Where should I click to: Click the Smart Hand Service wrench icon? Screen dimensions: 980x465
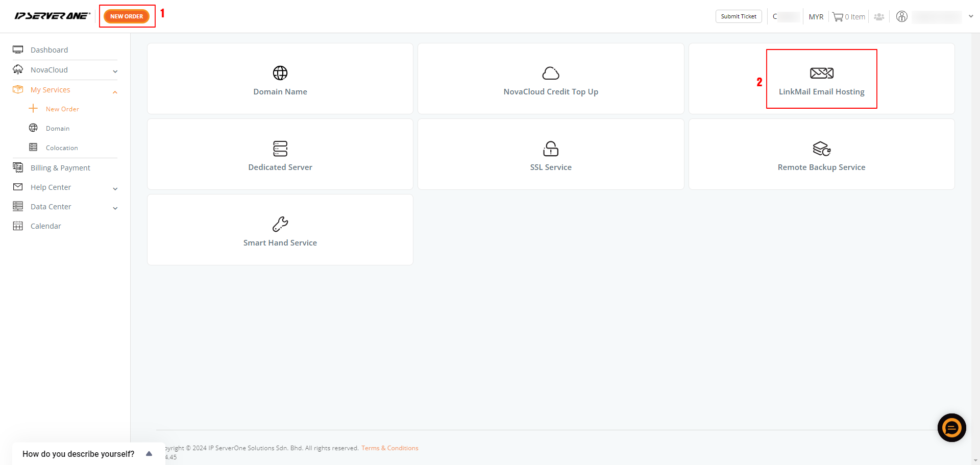pyautogui.click(x=280, y=224)
